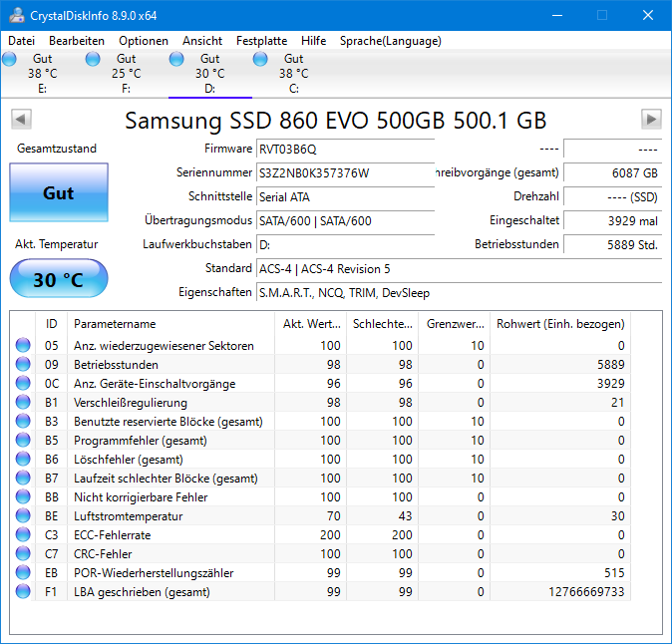The image size is (672, 644).
Task: Click the Eigenschaften field S.M.A.R.T., NCQ, TRIM
Action: [459, 293]
